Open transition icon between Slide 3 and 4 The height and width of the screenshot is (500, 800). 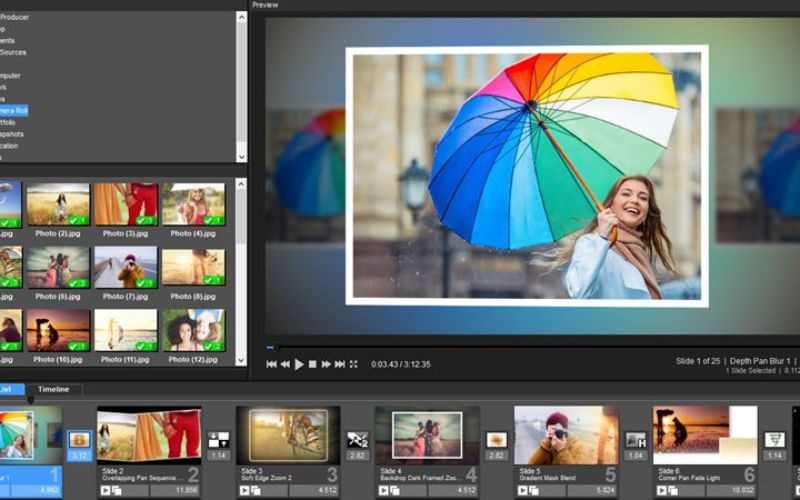point(357,439)
